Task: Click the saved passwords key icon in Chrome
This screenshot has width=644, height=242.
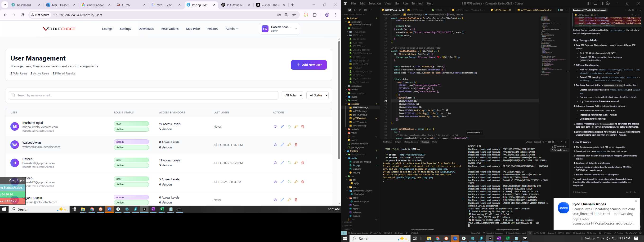Action: coord(279,15)
